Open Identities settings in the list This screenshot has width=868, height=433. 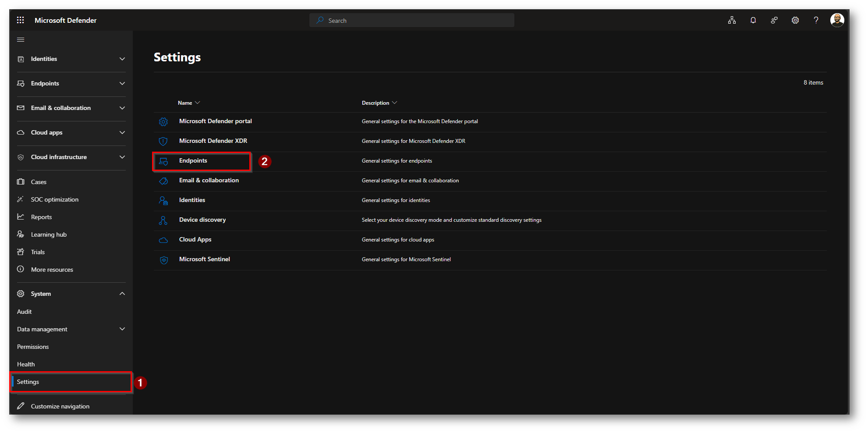click(x=192, y=200)
